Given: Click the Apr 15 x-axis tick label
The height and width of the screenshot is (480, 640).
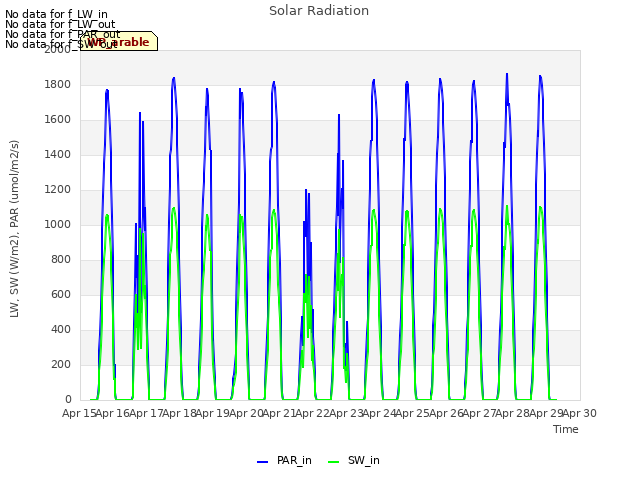Looking at the screenshot, I should (79, 413).
